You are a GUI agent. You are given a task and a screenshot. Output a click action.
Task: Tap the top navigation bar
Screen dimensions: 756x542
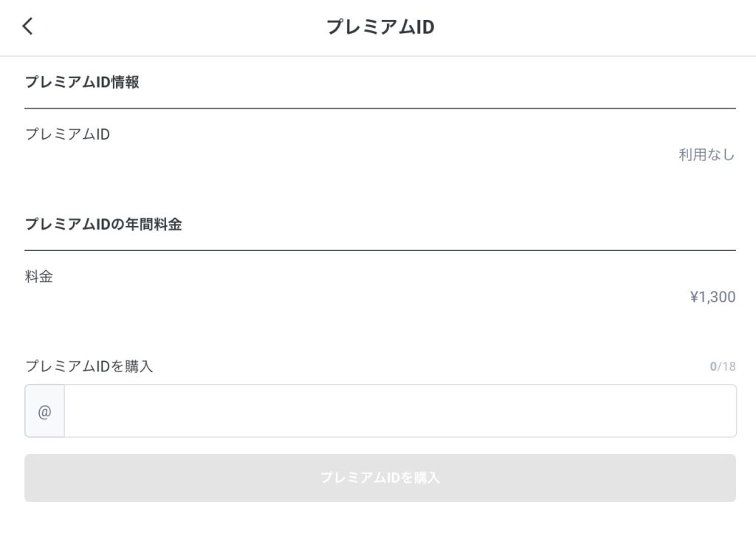pos(378,27)
